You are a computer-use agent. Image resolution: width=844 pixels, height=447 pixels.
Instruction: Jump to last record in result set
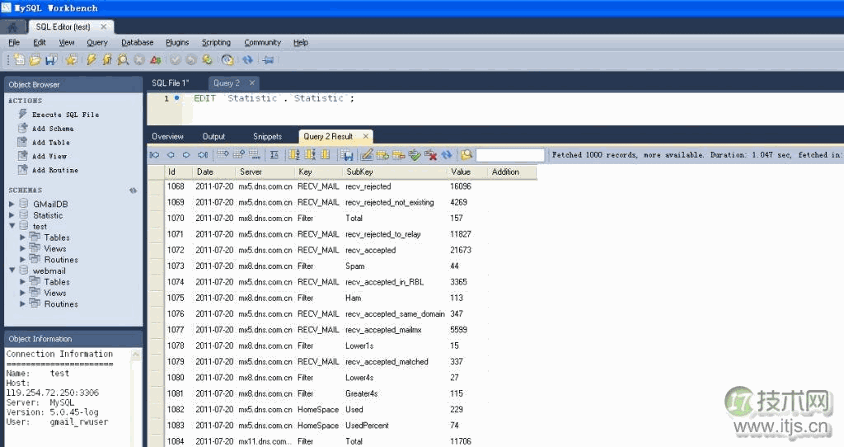pyautogui.click(x=202, y=155)
